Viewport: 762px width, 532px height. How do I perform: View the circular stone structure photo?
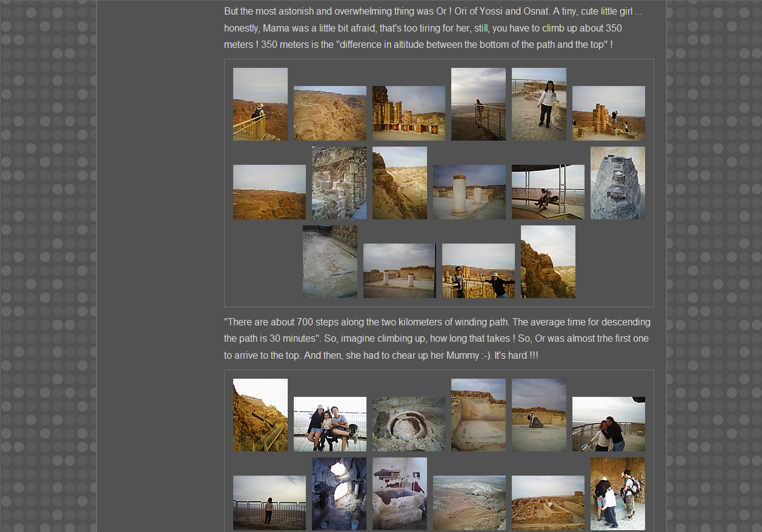tap(408, 424)
